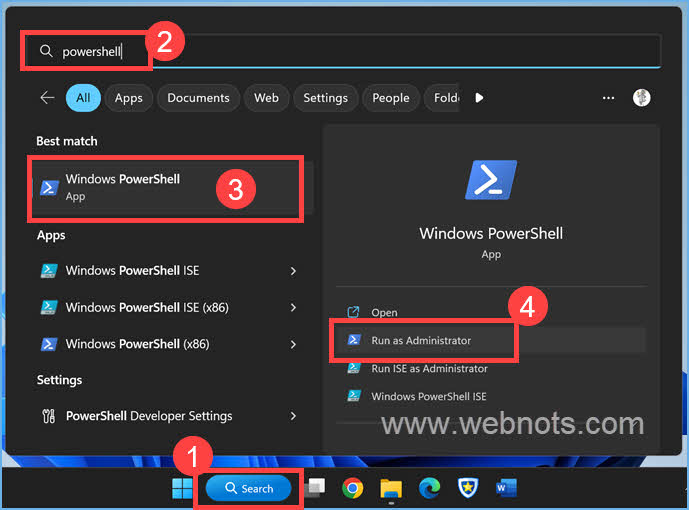Launch Microsoft Edge from the taskbar
Screen dimensions: 689x510
pyautogui.click(x=429, y=488)
